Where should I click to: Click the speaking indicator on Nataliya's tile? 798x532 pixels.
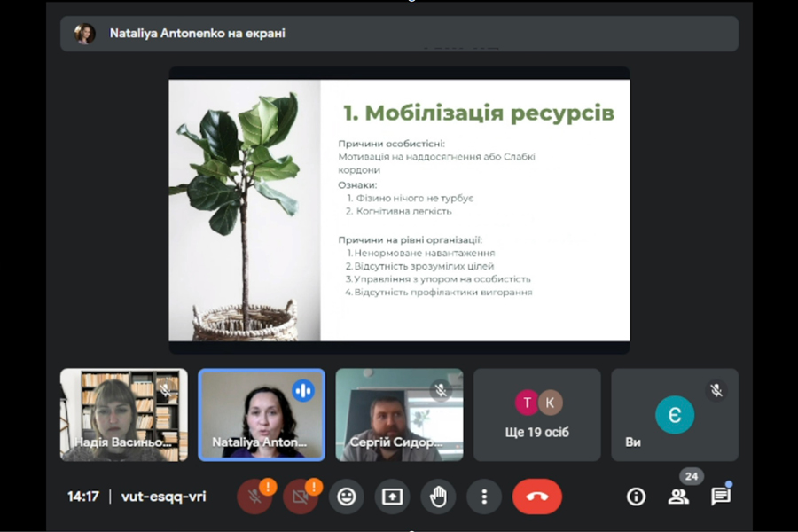pos(303,391)
